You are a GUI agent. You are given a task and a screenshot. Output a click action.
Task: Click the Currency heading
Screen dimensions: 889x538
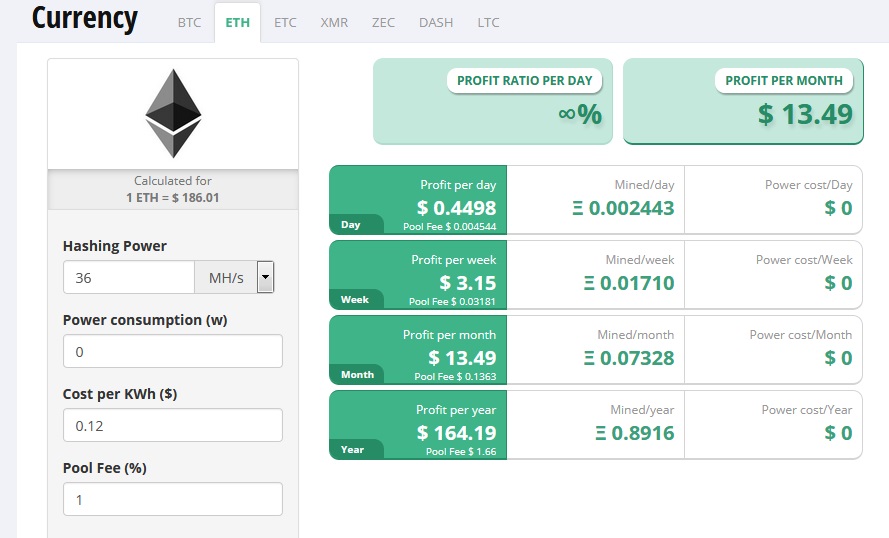point(84,18)
